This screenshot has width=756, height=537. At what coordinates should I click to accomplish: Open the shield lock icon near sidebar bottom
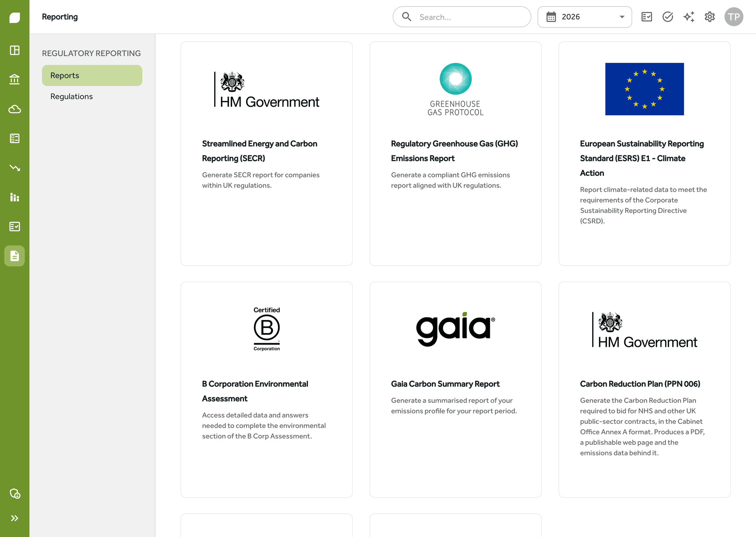(x=15, y=493)
